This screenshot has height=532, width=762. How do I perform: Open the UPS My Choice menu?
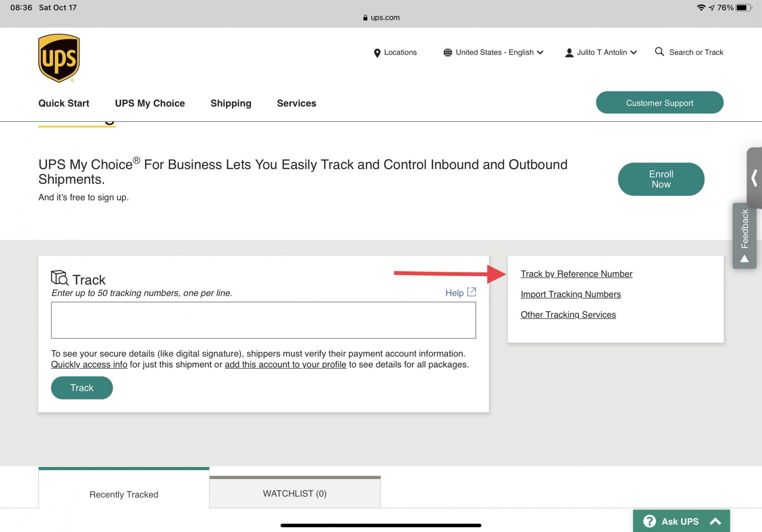pos(150,103)
